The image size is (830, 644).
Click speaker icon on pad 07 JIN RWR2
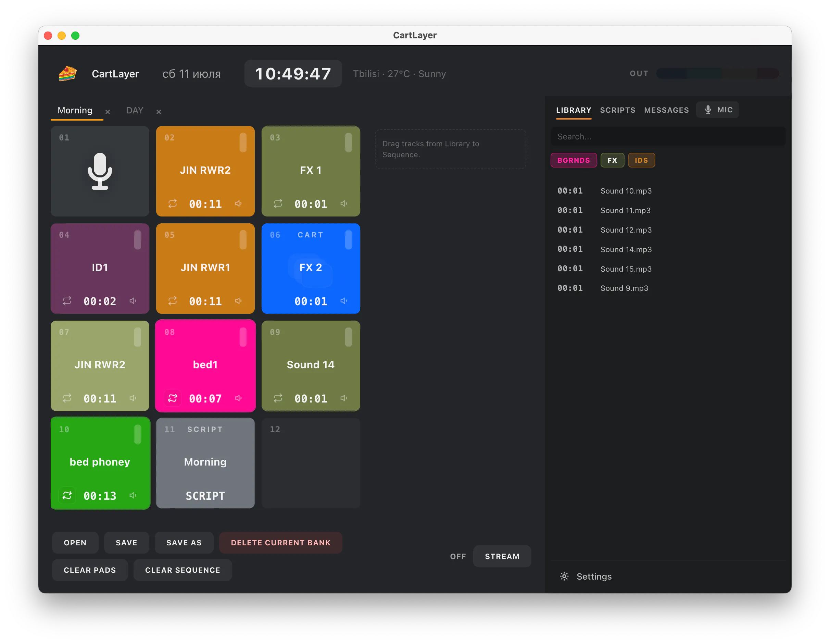click(x=133, y=398)
